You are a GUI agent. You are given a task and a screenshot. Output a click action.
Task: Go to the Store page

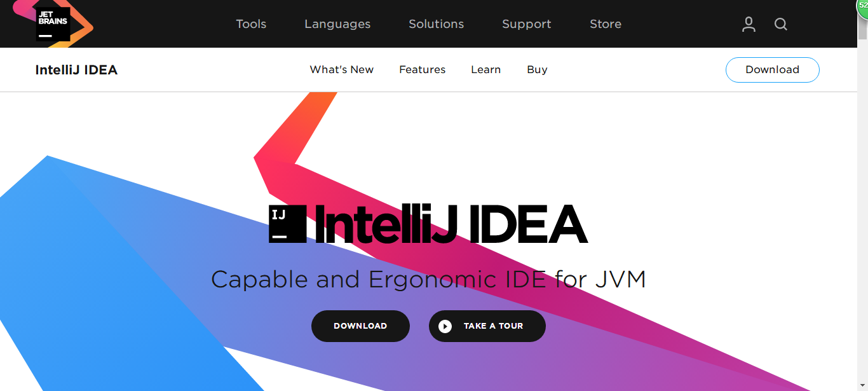606,24
